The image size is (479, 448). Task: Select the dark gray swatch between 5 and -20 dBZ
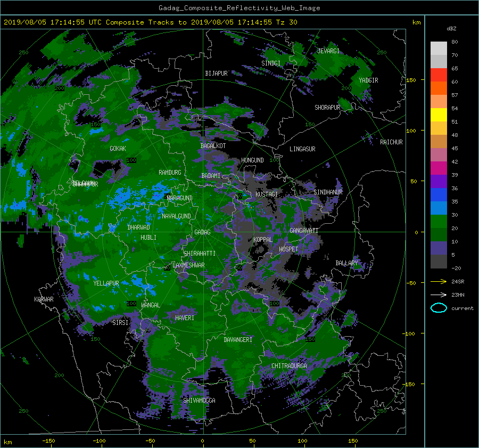(439, 262)
